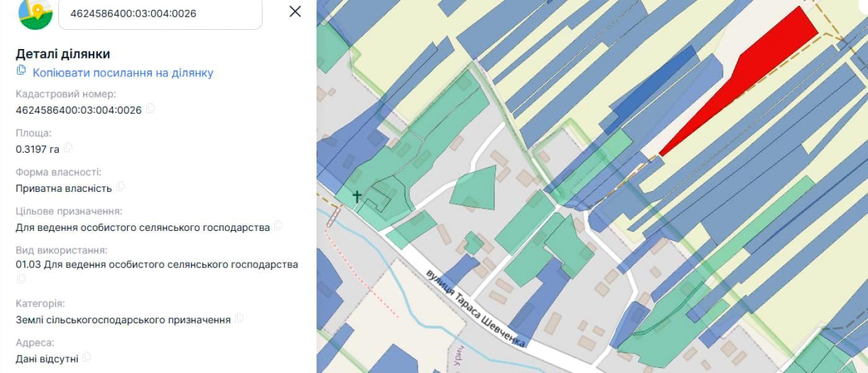868x373 pixels.
Task: Copy the area value 0.3197 га
Action: tap(68, 148)
